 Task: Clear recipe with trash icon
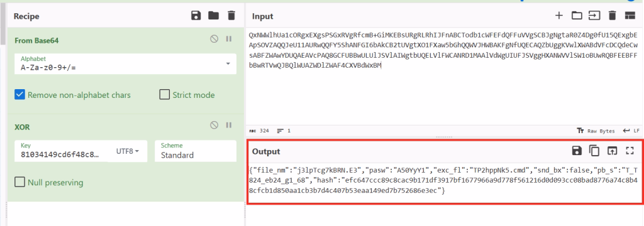point(231,16)
